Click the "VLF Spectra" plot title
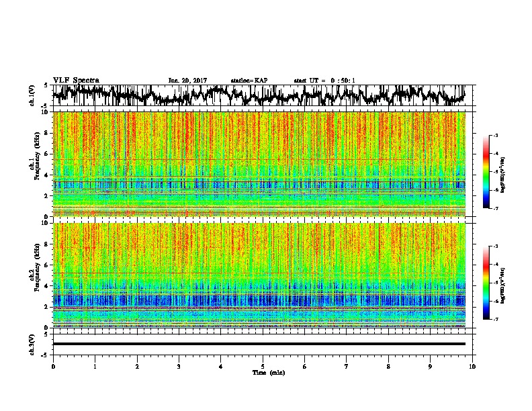Image resolution: width=532 pixels, height=411 pixels. point(77,81)
